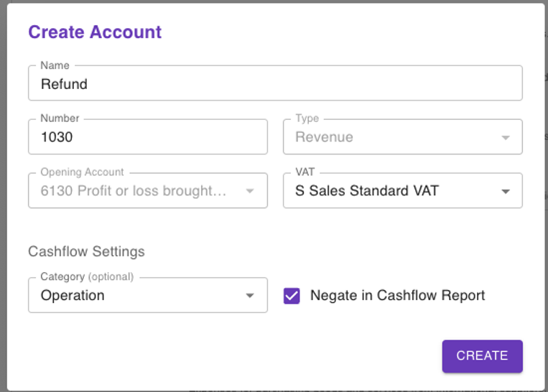This screenshot has height=392, width=548.
Task: Click the Cashflow Settings section heading
Action: [86, 251]
